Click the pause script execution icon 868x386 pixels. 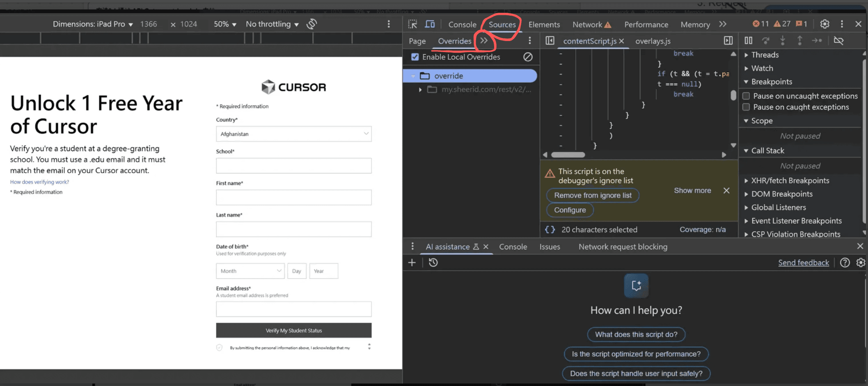[x=749, y=41]
